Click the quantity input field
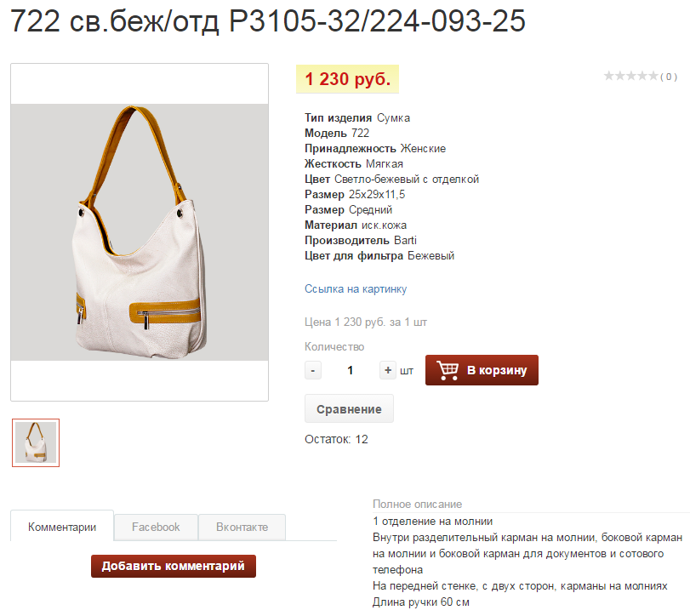Image resolution: width=690 pixels, height=616 pixels. tap(351, 370)
